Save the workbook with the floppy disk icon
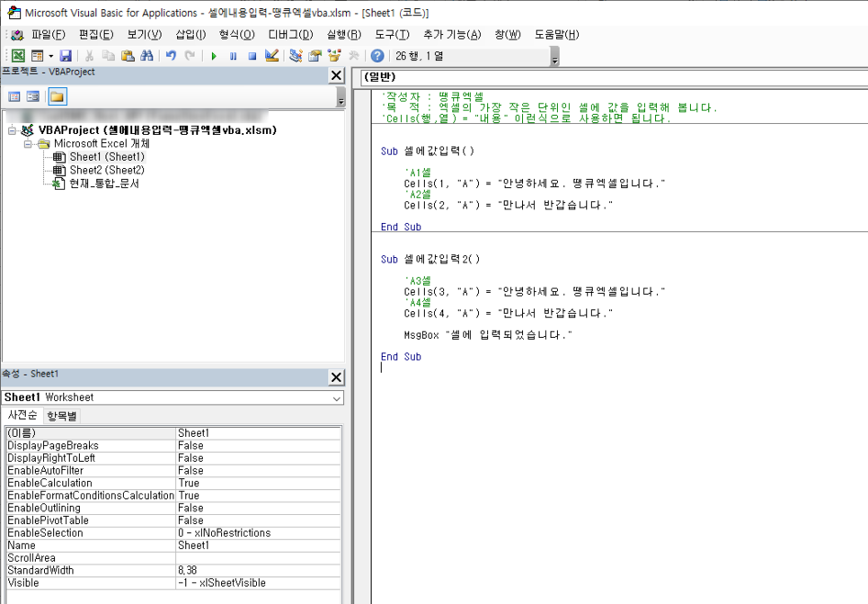The height and width of the screenshot is (604, 868). click(x=66, y=56)
